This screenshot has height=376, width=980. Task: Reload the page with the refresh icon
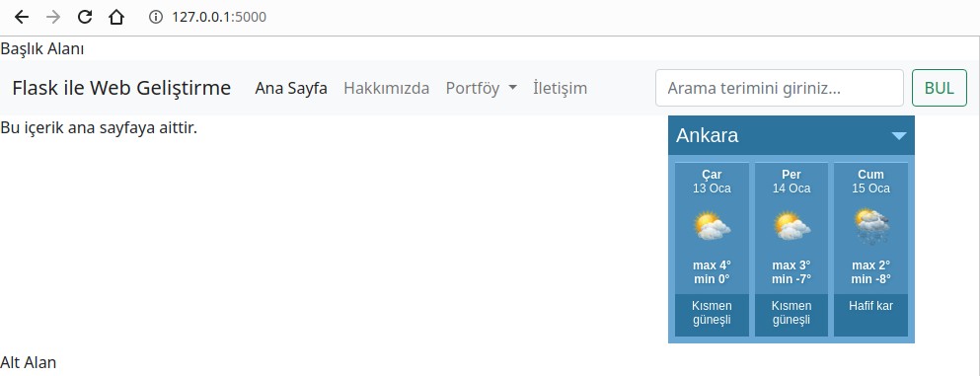point(84,17)
